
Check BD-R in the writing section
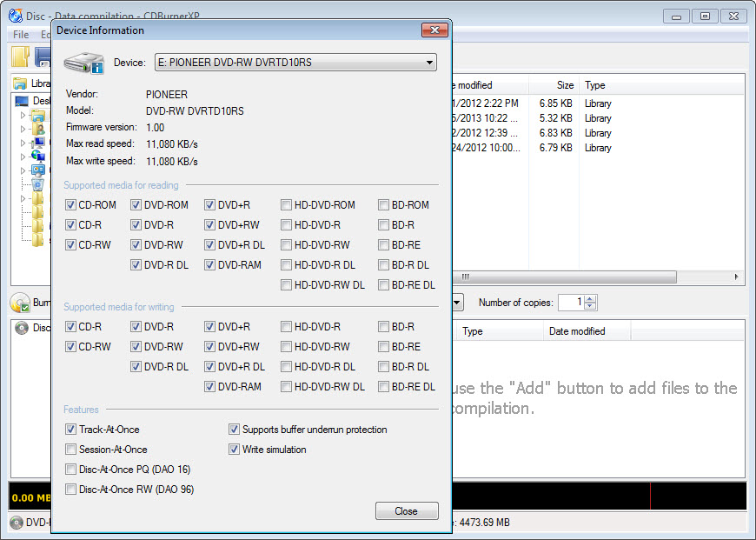384,327
